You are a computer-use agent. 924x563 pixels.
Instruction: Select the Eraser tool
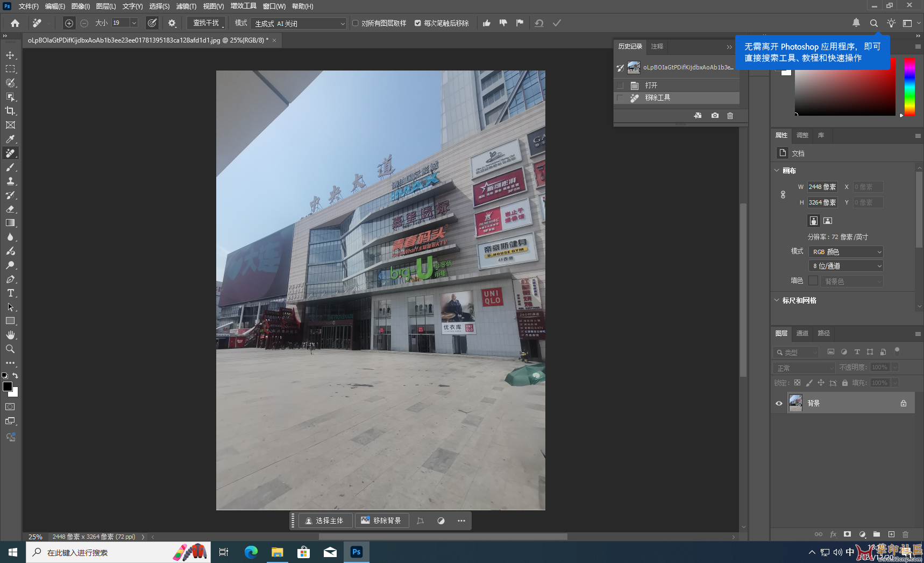pos(10,209)
